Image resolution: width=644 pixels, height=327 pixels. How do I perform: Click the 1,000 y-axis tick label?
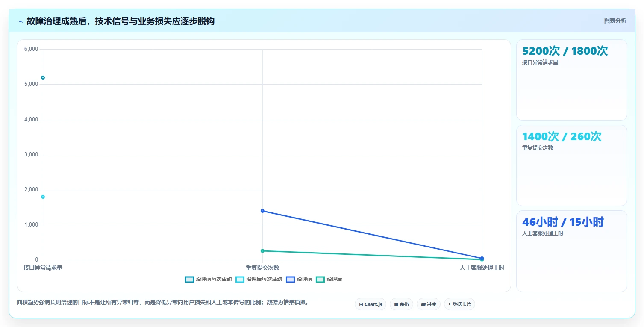(31, 225)
